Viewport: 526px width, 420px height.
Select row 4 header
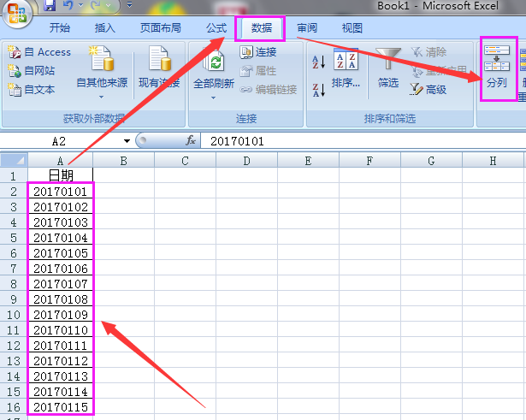[x=14, y=222]
